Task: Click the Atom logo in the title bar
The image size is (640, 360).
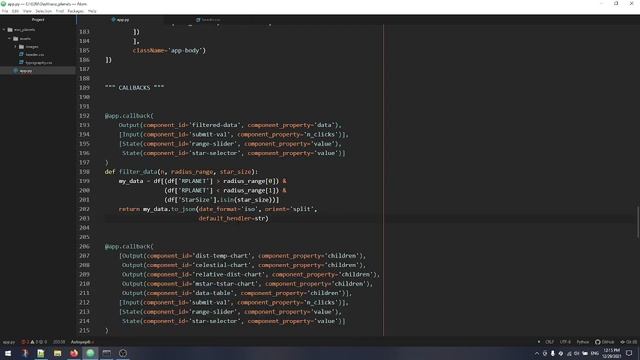Action: click(x=3, y=4)
